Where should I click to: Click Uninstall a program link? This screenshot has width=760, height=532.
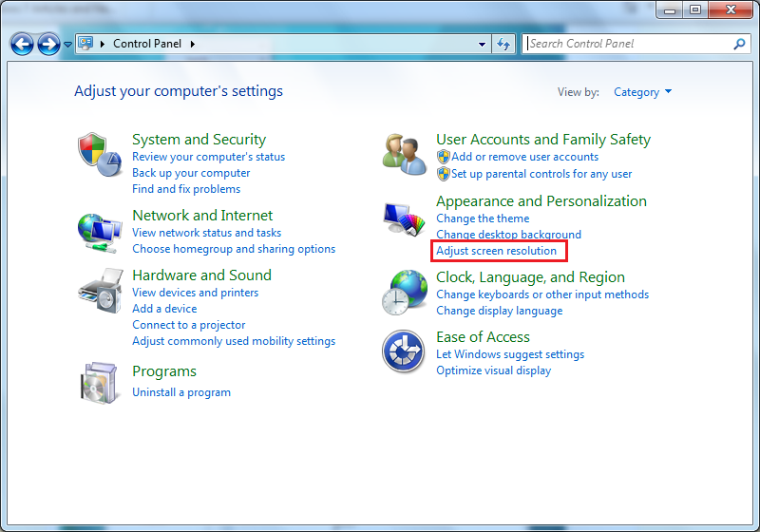pos(181,392)
